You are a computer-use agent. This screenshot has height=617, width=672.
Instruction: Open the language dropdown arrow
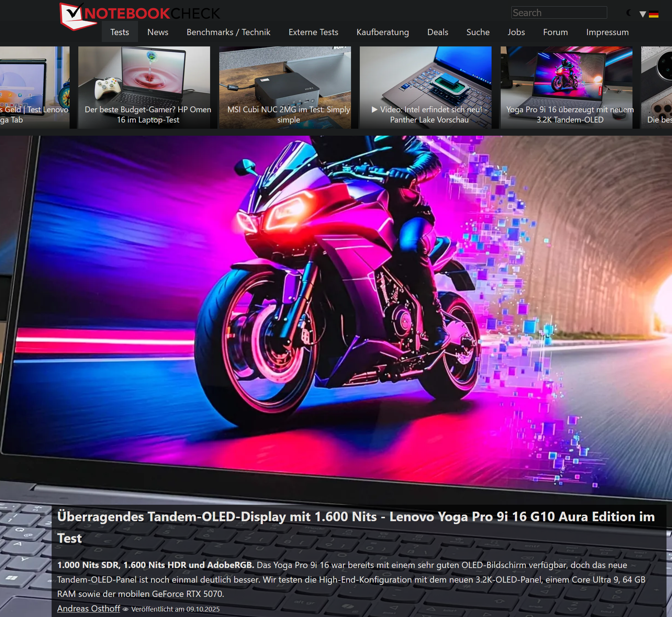(642, 14)
